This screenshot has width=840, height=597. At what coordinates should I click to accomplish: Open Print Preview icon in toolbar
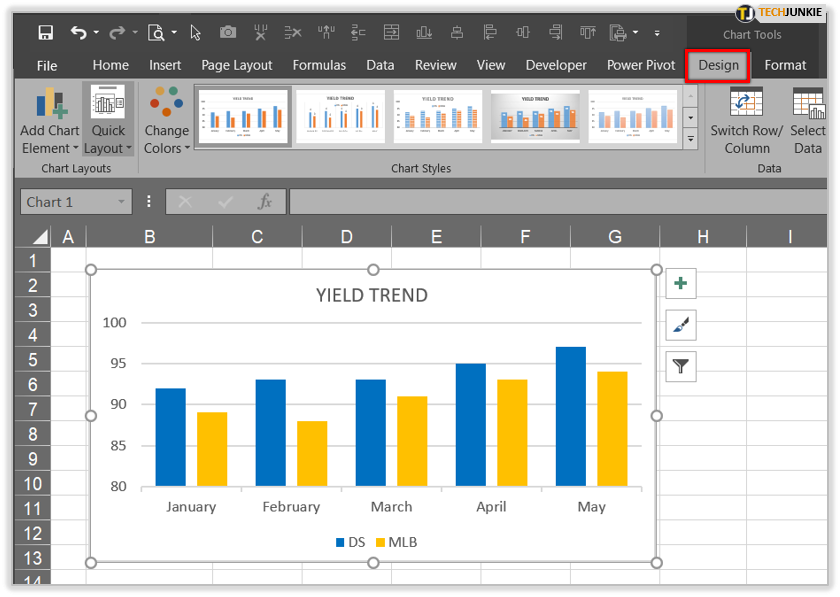(x=156, y=33)
